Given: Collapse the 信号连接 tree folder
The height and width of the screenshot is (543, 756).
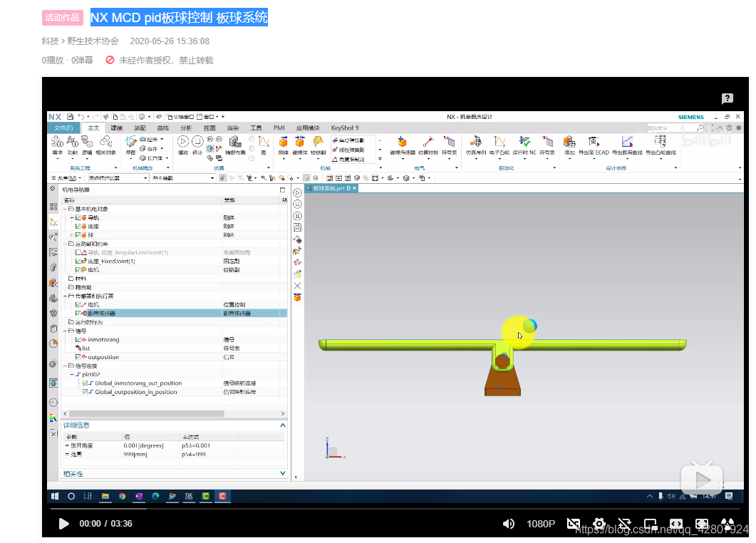Looking at the screenshot, I should point(65,366).
